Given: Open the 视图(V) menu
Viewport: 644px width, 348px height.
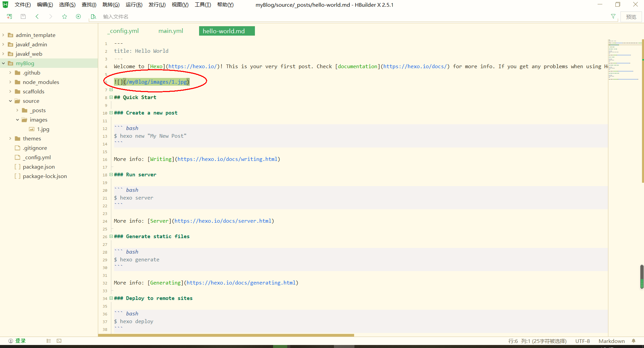Looking at the screenshot, I should 180,5.
